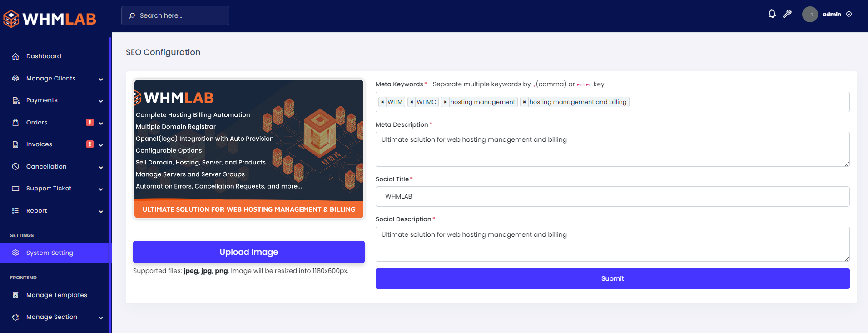Viewport: 868px width, 333px height.
Task: Click the Upload Image button
Action: tap(248, 252)
